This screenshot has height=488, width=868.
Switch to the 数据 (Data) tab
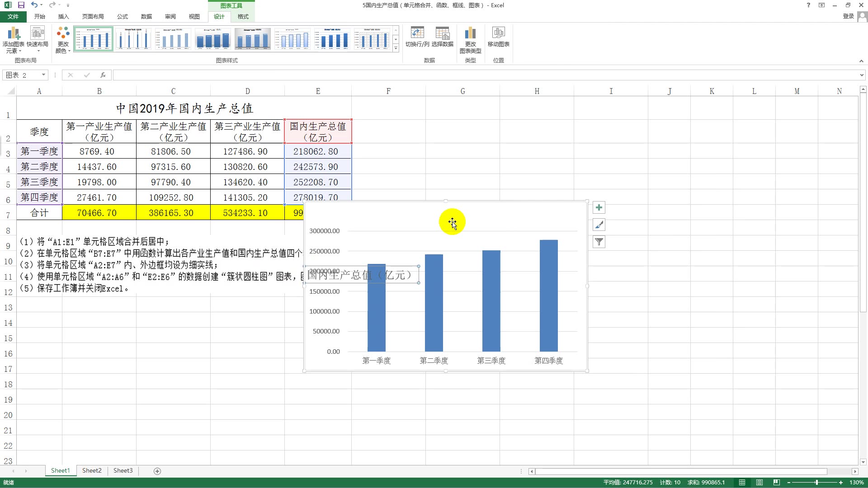click(146, 16)
